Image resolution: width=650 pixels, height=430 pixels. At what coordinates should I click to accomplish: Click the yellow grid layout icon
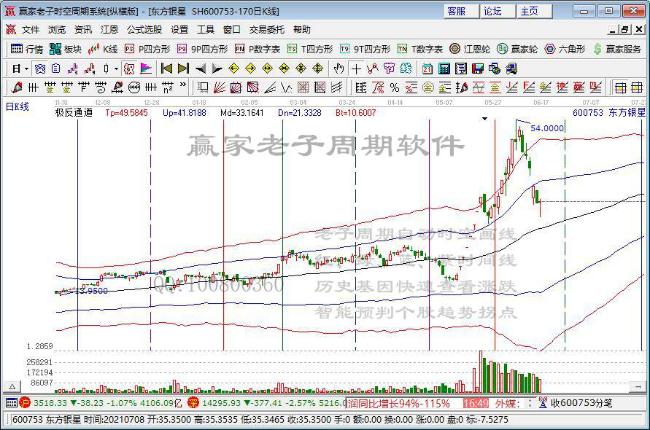621,87
